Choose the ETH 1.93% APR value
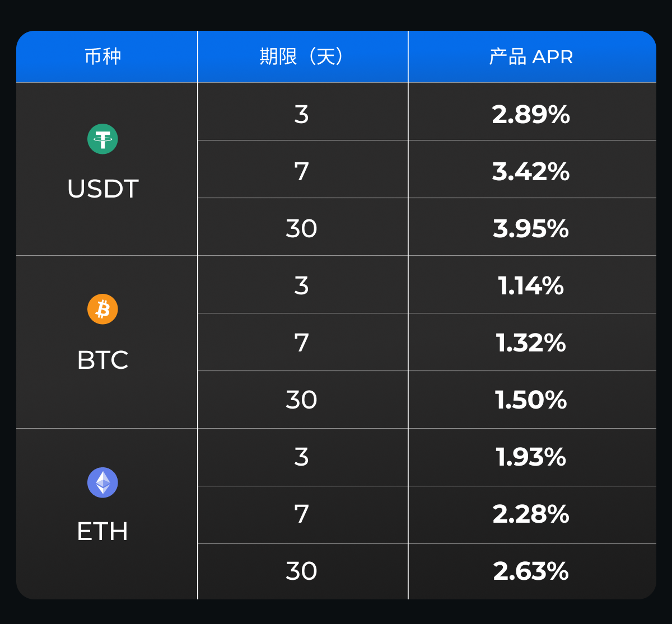This screenshot has width=672, height=624. tap(531, 458)
